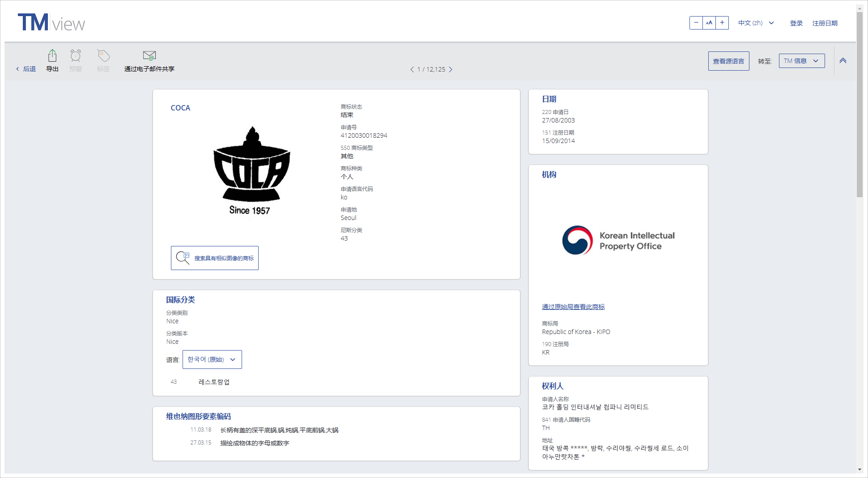Screen dimensions: 868x478
Task: Collapse toolbar with double-chevron up icon
Action: 843,61
